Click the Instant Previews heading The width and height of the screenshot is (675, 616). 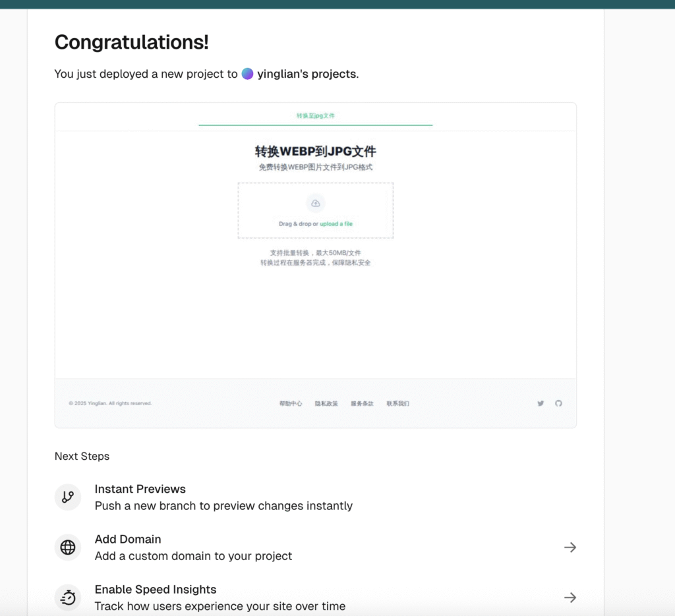click(140, 489)
